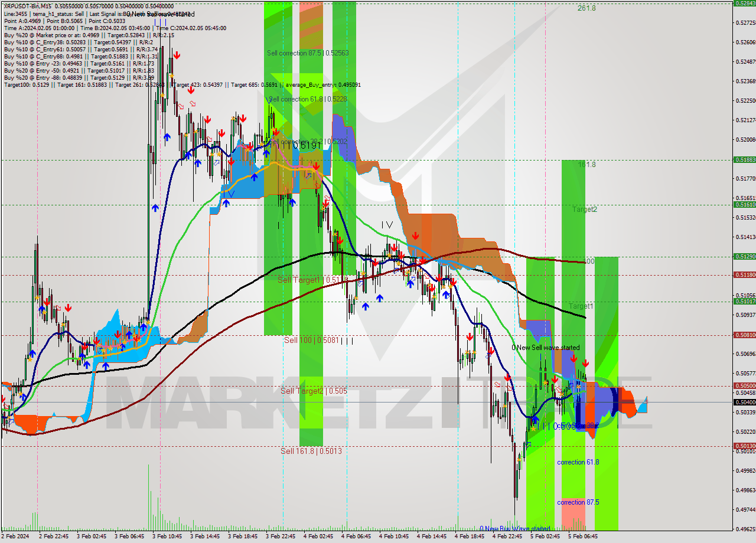Click the green 0.51610 price tag
The width and height of the screenshot is (756, 543).
744,204
